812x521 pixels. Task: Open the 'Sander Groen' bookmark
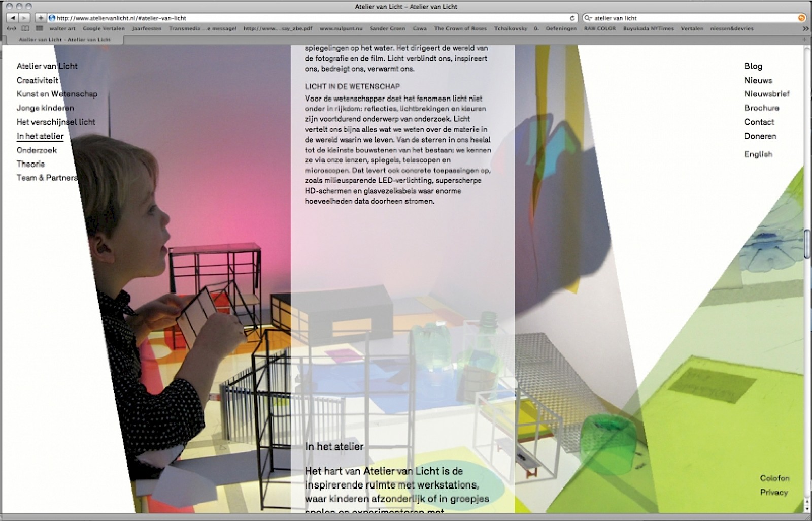(387, 29)
